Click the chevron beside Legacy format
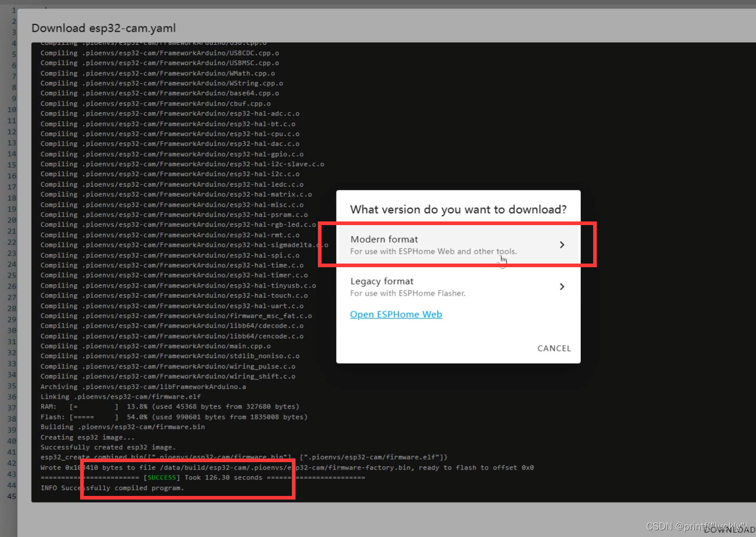 tap(562, 287)
